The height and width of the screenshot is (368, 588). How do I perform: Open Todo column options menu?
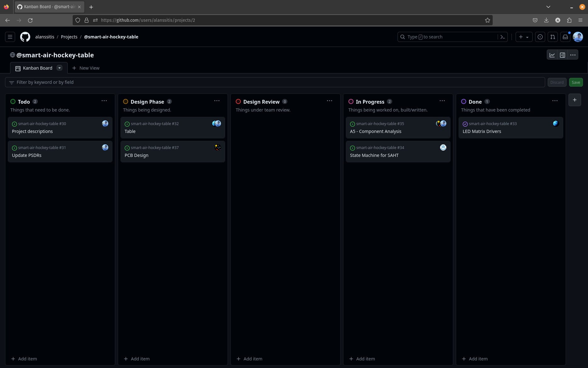pos(104,101)
